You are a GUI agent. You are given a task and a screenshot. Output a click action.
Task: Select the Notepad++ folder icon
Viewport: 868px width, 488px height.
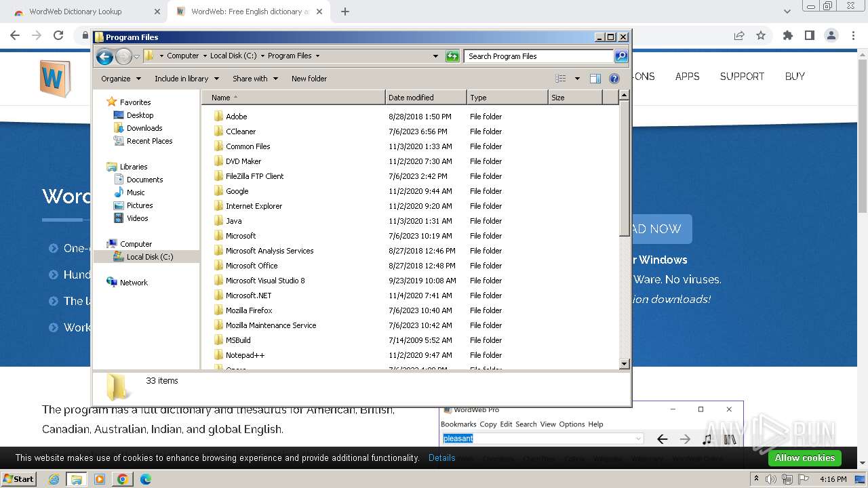(218, 355)
